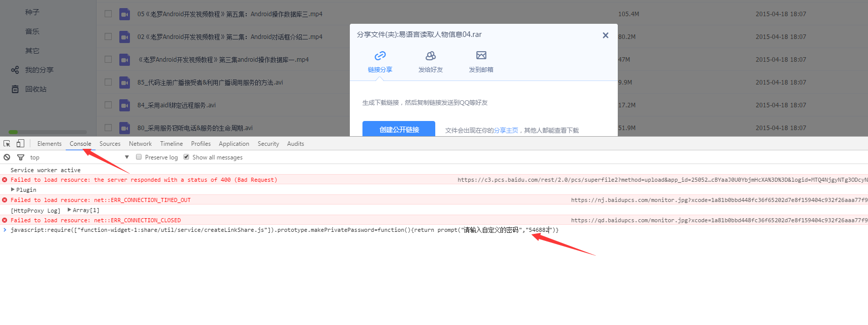Expand the Array[1] log entry
Viewport: 868px width, 325px height.
coord(69,210)
